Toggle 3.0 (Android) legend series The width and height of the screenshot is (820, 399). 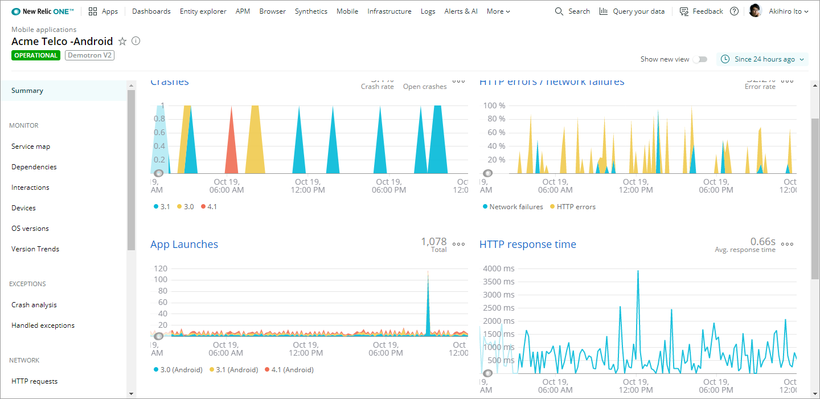click(178, 370)
